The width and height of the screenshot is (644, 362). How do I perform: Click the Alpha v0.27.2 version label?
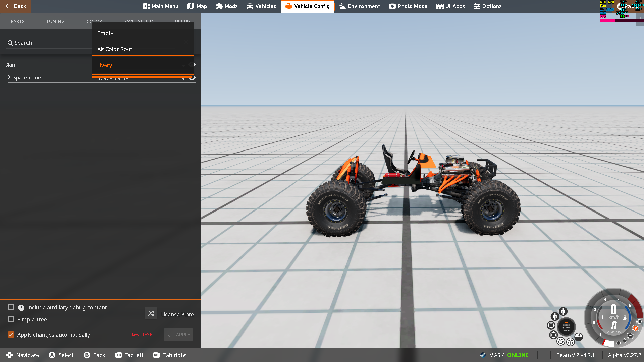(x=624, y=355)
